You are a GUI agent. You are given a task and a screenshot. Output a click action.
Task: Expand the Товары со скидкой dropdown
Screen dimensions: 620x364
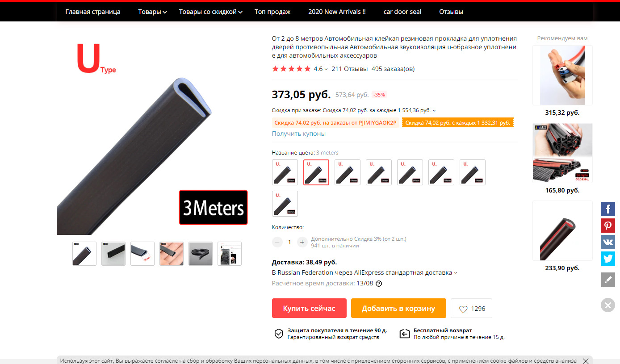(x=211, y=12)
